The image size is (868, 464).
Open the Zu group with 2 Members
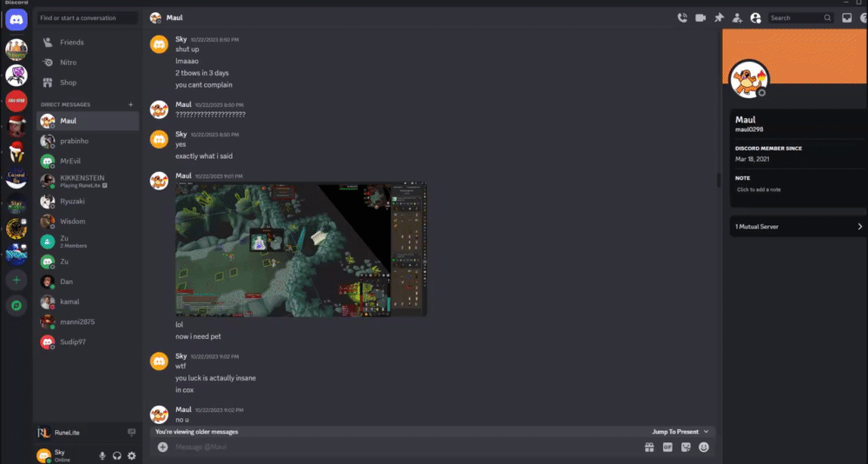[x=88, y=242]
